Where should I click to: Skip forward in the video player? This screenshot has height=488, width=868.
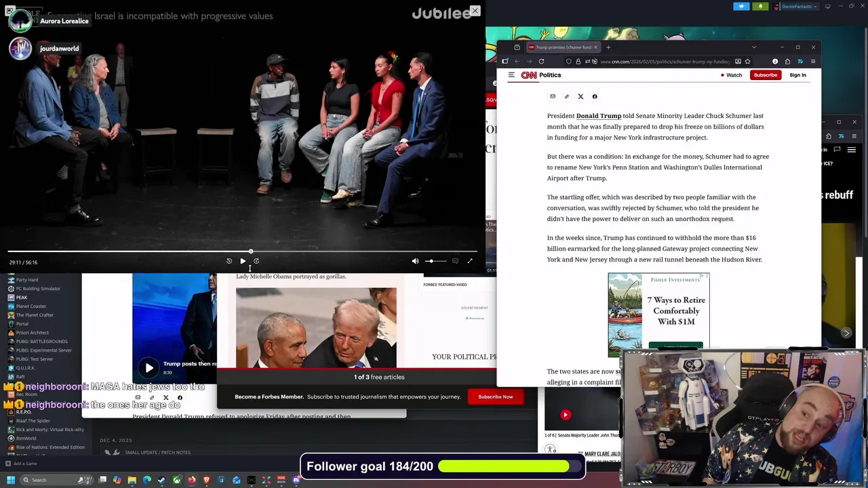point(256,261)
